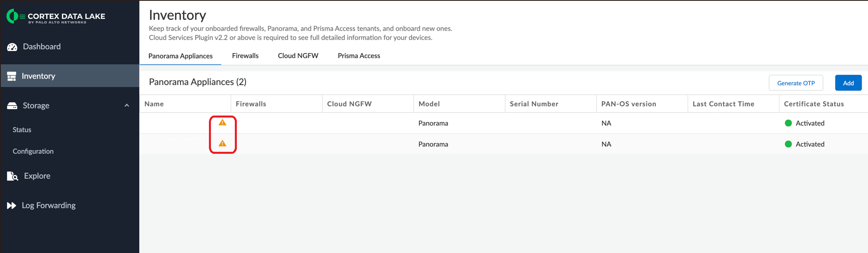Click the Dashboard gauge icon
The width and height of the screenshot is (868, 253).
tap(12, 47)
